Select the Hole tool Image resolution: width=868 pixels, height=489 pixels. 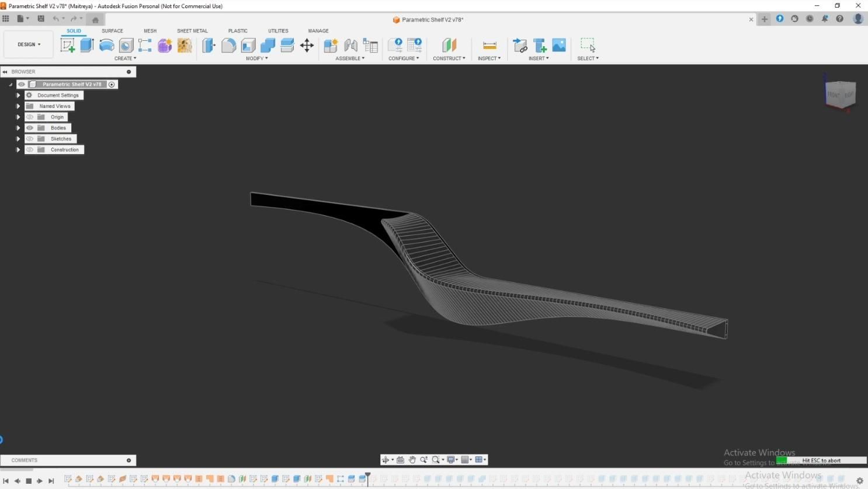(x=126, y=46)
